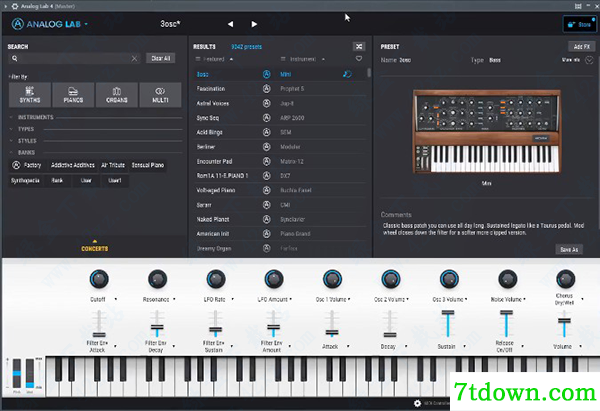This screenshot has height=411, width=600.
Task: Click the LFO Amount knob
Action: pyautogui.click(x=274, y=279)
